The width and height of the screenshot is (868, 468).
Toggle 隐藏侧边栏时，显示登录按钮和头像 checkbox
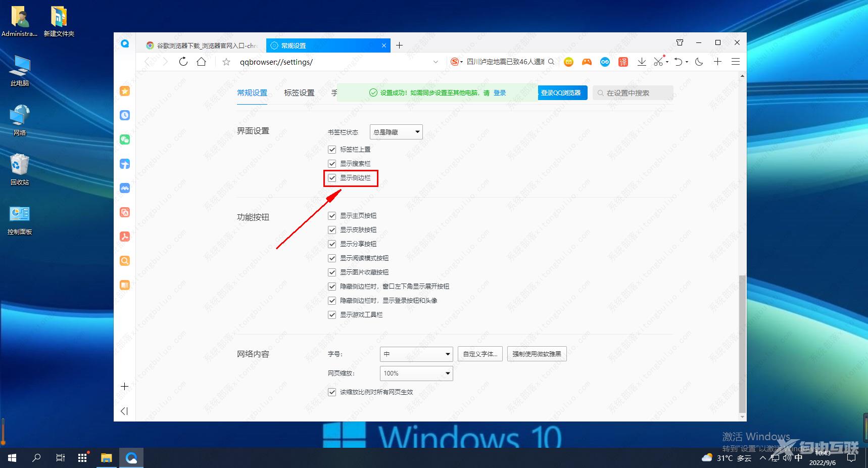332,301
